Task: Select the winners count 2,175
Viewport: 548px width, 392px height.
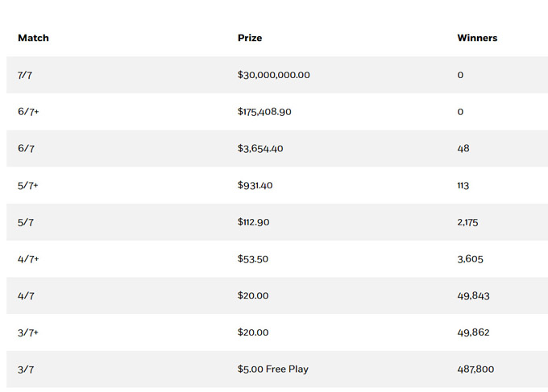Action: tap(467, 222)
